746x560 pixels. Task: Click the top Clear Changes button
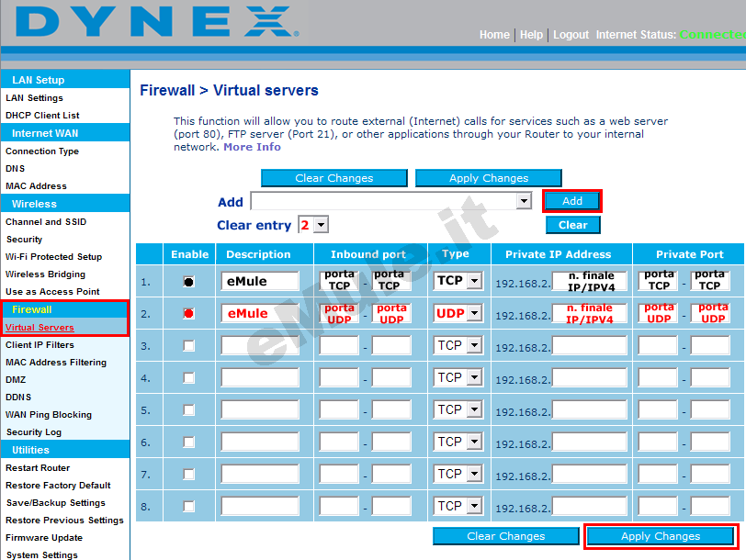pyautogui.click(x=334, y=178)
